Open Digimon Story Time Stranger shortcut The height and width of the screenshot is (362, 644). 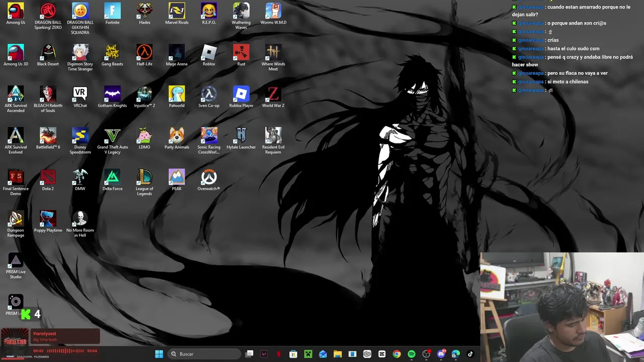80,58
